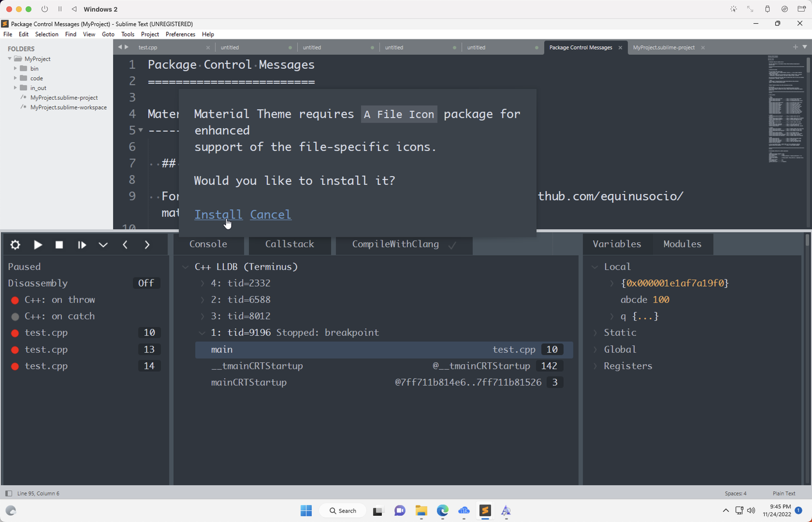
Task: Close the test.cpp tab
Action: (x=208, y=47)
